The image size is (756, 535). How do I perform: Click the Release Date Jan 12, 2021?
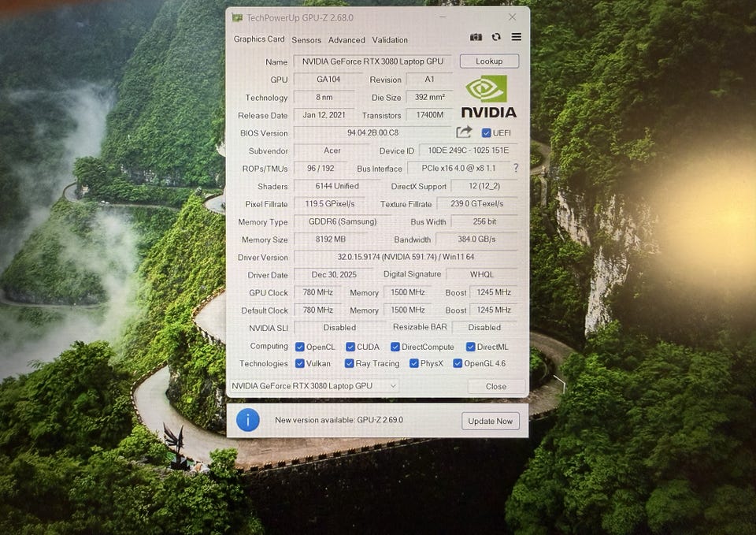tap(324, 115)
